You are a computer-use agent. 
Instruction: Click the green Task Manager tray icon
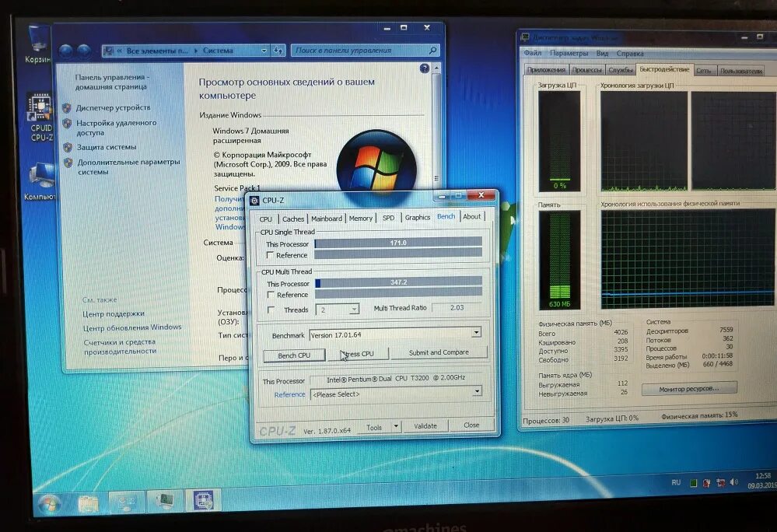pos(694,483)
